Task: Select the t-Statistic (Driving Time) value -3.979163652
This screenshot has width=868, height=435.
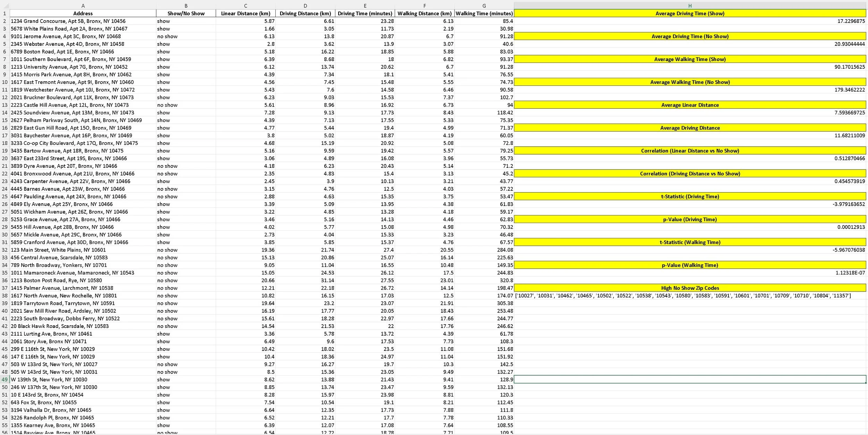Action: (x=849, y=204)
